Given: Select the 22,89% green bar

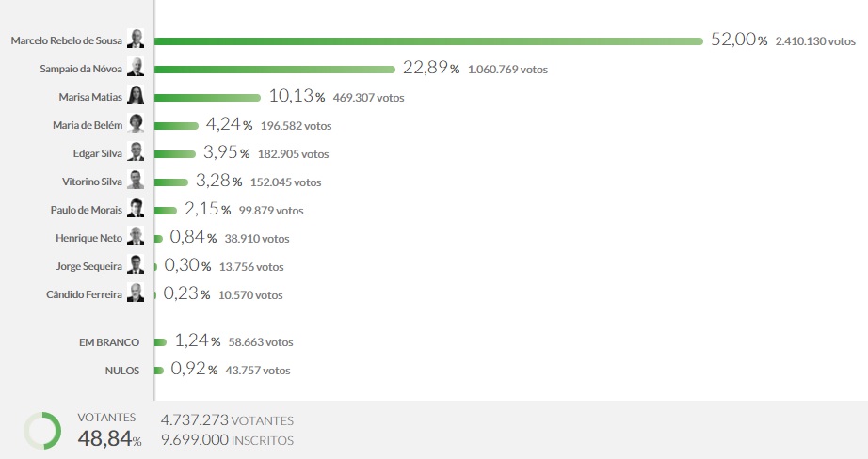Looking at the screenshot, I should pyautogui.click(x=274, y=69).
